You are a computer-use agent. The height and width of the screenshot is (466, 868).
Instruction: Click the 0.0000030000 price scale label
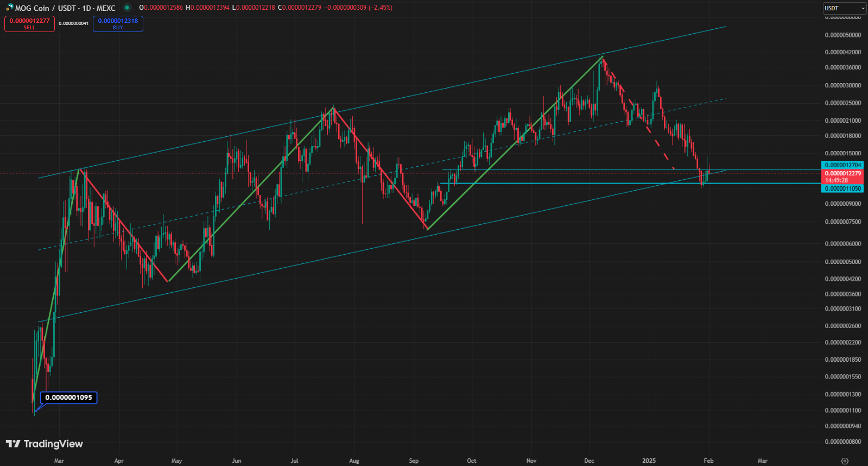tap(843, 86)
